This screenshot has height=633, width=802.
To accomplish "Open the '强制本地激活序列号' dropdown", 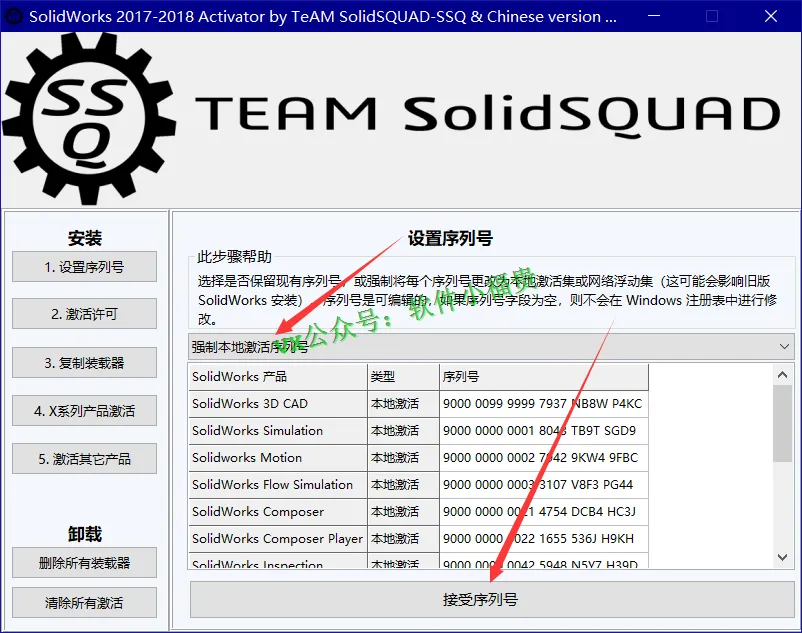I will [491, 347].
